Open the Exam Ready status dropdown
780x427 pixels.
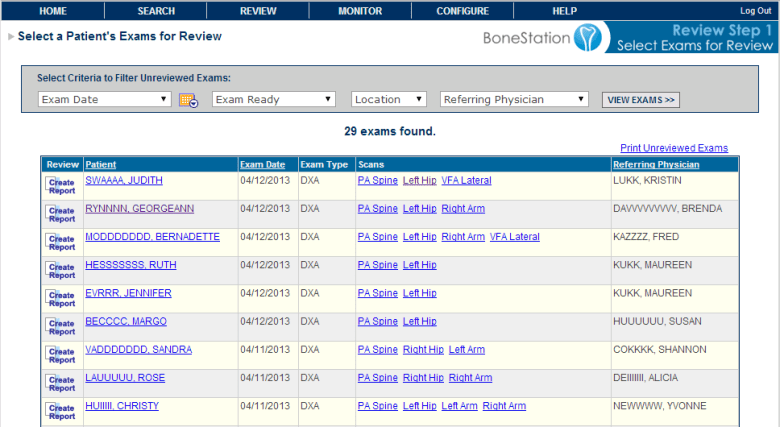pyautogui.click(x=273, y=100)
